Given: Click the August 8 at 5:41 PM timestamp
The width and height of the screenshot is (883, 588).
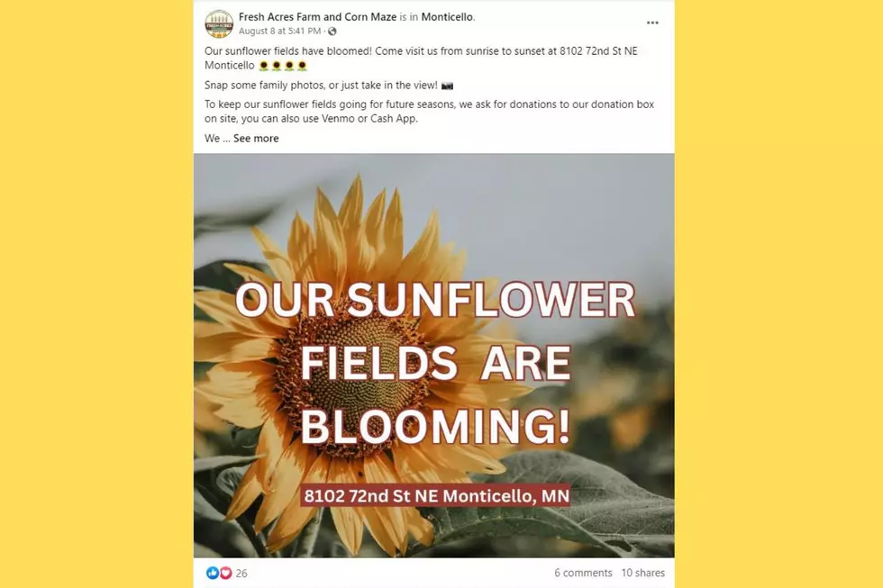Looking at the screenshot, I should 280,32.
